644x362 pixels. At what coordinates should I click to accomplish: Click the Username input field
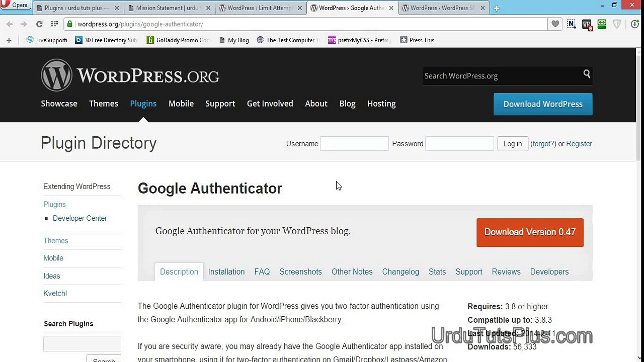(354, 143)
